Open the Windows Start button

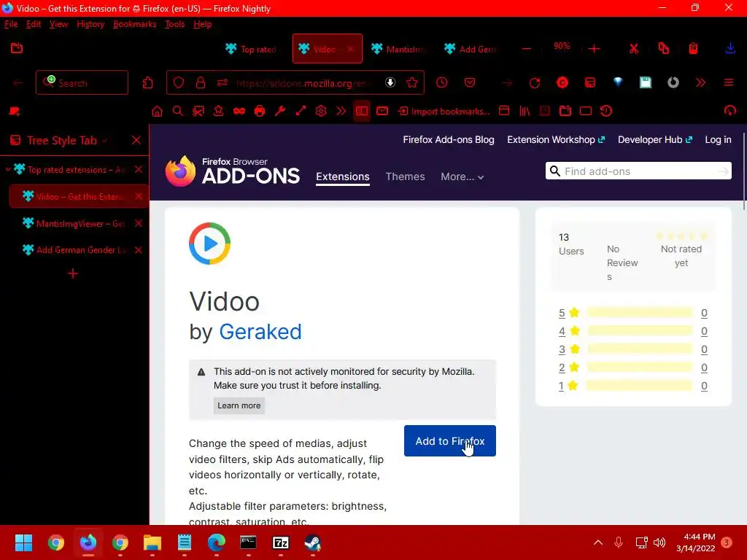23,542
